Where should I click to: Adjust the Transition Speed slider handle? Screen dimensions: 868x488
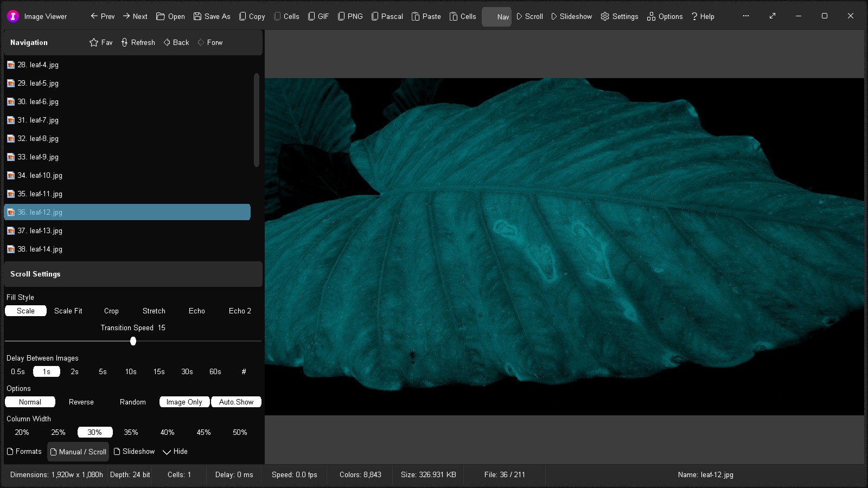[x=133, y=341]
